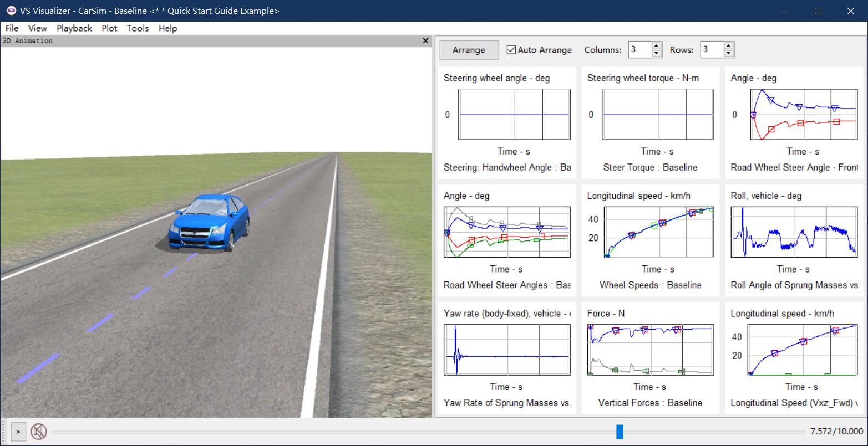This screenshot has width=868, height=446.
Task: Select the Yaw Rate of Sprung Masses plot
Action: 507,358
